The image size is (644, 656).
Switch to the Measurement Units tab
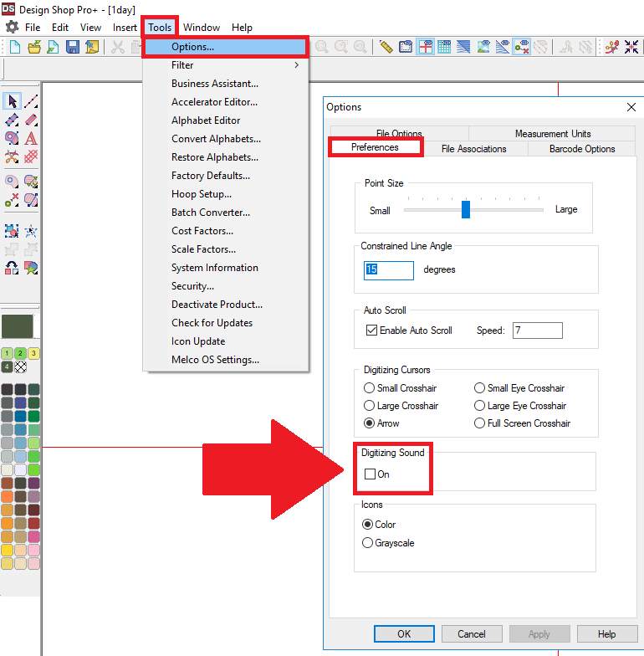(552, 134)
